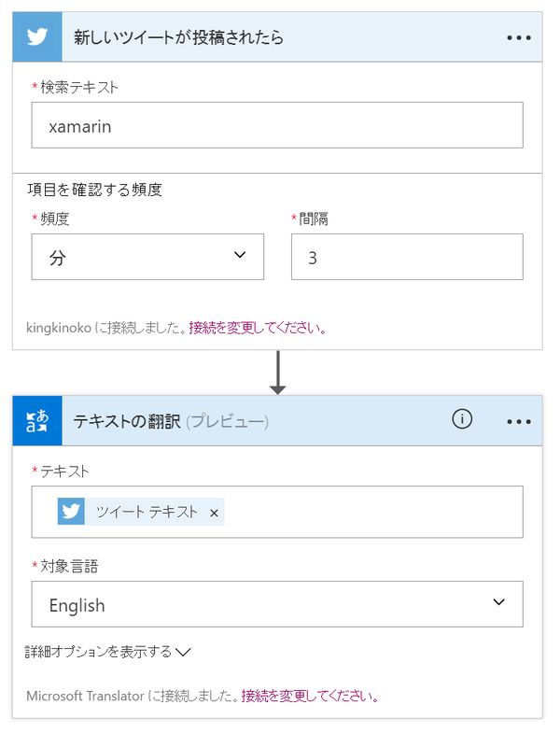Viewport: 560px width, 747px height.
Task: Click the Twitter trigger icon in header
Action: coord(37,36)
